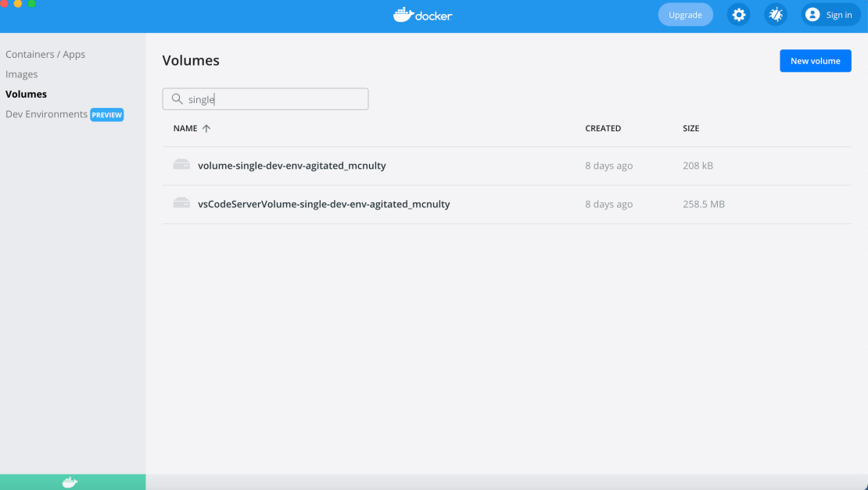
Task: Open the volume-single-dev-env-agitated_mcnulty volume name
Action: click(292, 166)
